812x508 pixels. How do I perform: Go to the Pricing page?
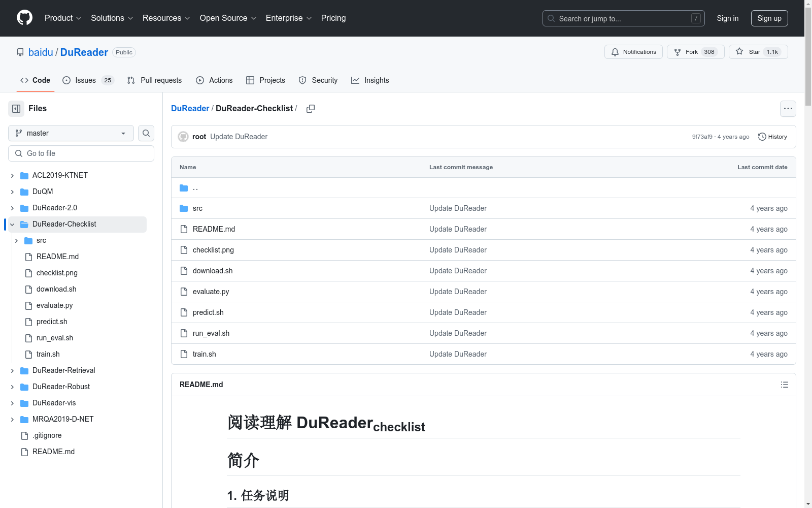click(x=333, y=18)
